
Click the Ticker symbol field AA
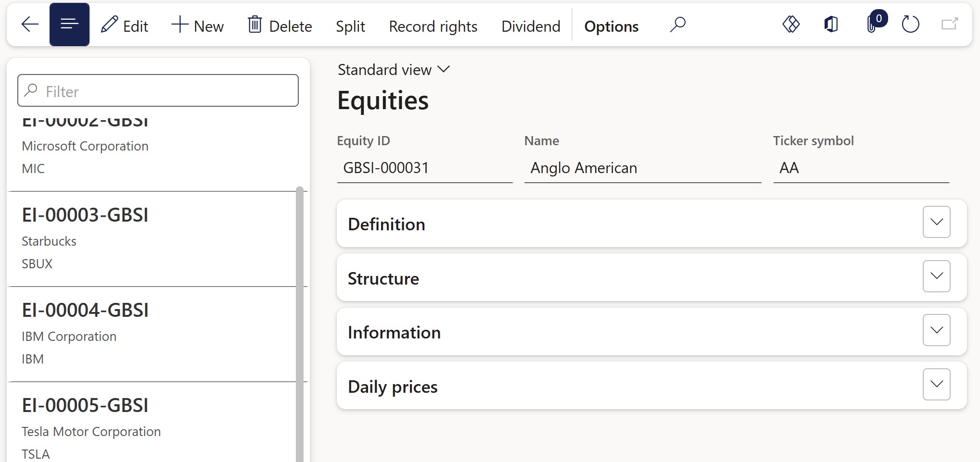(x=861, y=168)
